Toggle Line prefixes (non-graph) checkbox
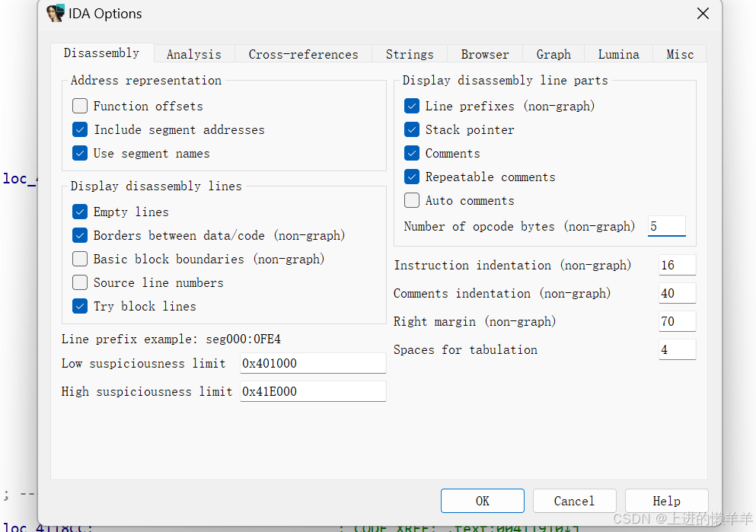Screen dimensions: 756x532 click(x=412, y=106)
